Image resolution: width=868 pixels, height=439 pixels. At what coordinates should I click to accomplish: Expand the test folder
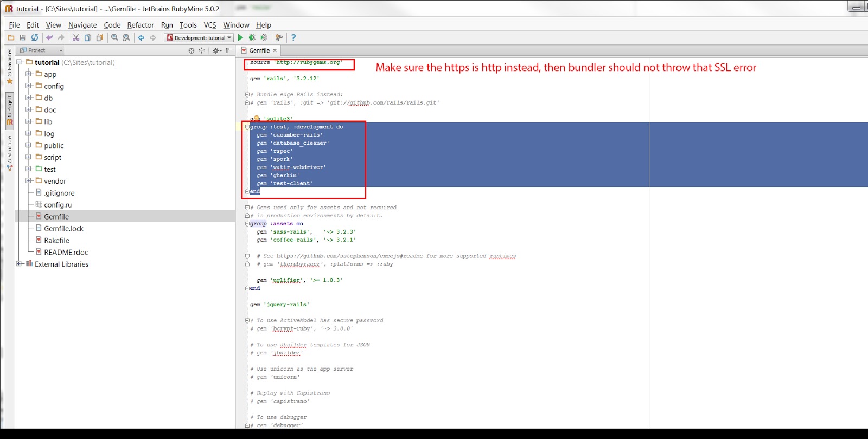point(29,169)
